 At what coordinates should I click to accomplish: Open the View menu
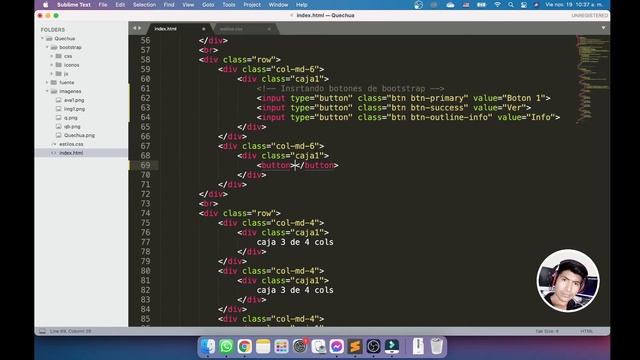tap(188, 5)
